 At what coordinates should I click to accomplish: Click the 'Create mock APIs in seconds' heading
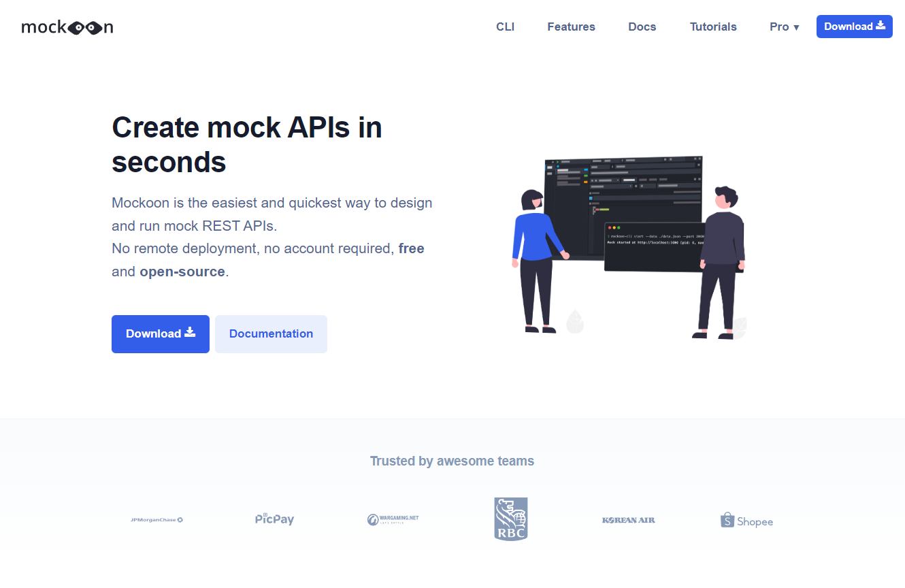(247, 145)
